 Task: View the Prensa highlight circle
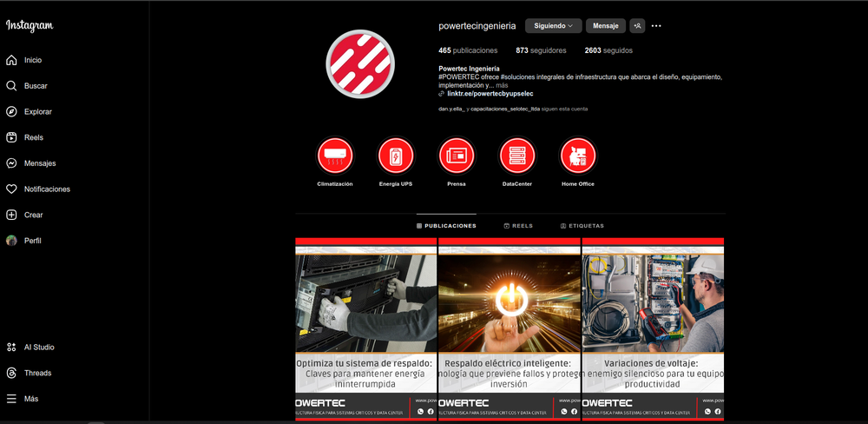point(457,156)
